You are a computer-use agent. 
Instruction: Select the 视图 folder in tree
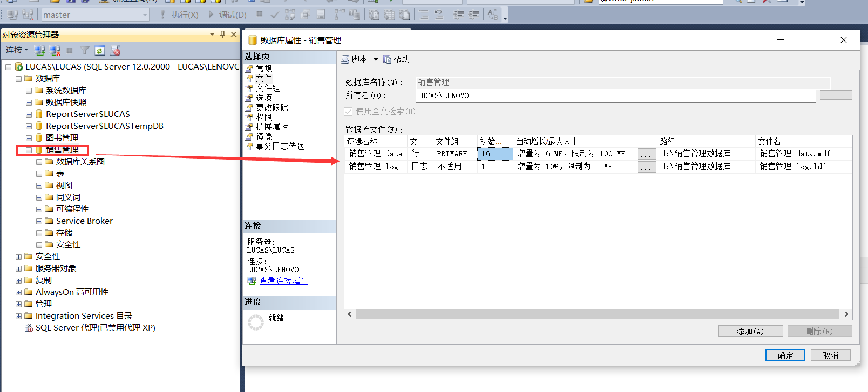point(64,185)
